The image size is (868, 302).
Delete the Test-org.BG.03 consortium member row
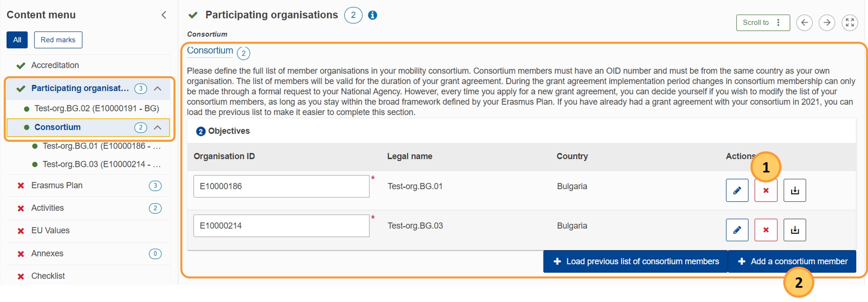pos(766,230)
